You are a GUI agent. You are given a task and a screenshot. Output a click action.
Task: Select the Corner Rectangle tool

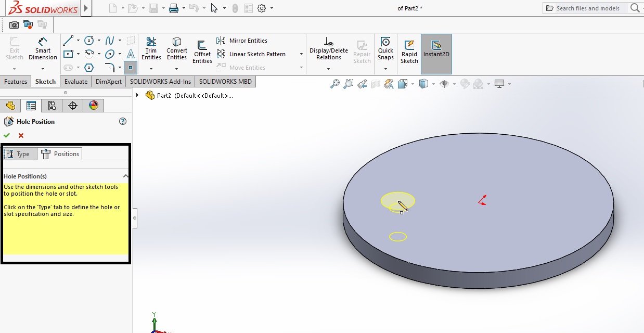tap(69, 54)
